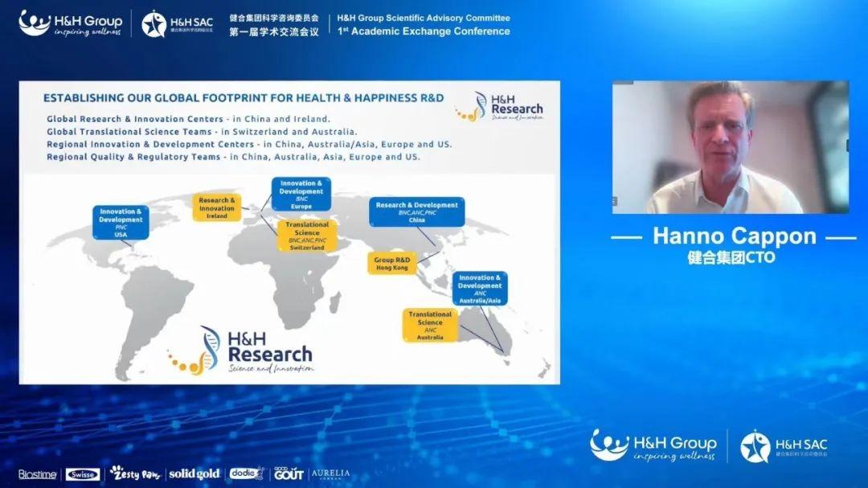The width and height of the screenshot is (868, 488).
Task: Click the Swisse brand logo
Action: click(83, 474)
